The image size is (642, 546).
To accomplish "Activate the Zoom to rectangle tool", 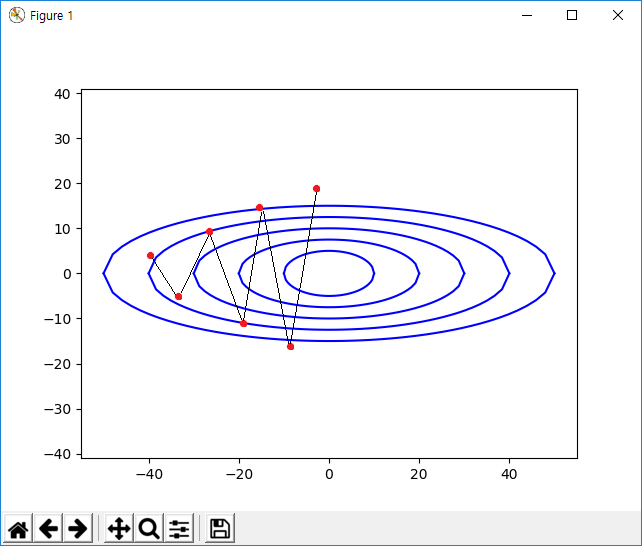I will pos(149,529).
